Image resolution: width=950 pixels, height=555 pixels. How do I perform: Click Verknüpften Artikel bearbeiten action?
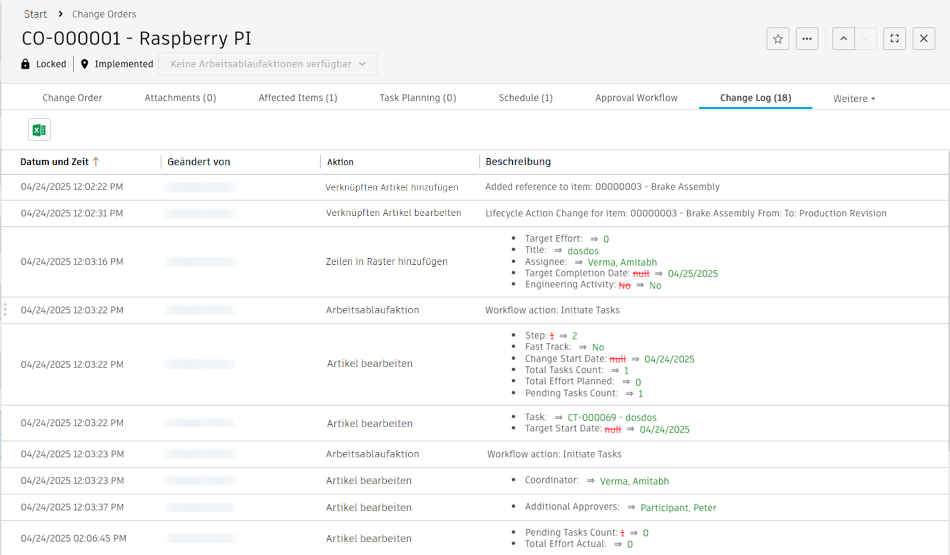(x=393, y=213)
